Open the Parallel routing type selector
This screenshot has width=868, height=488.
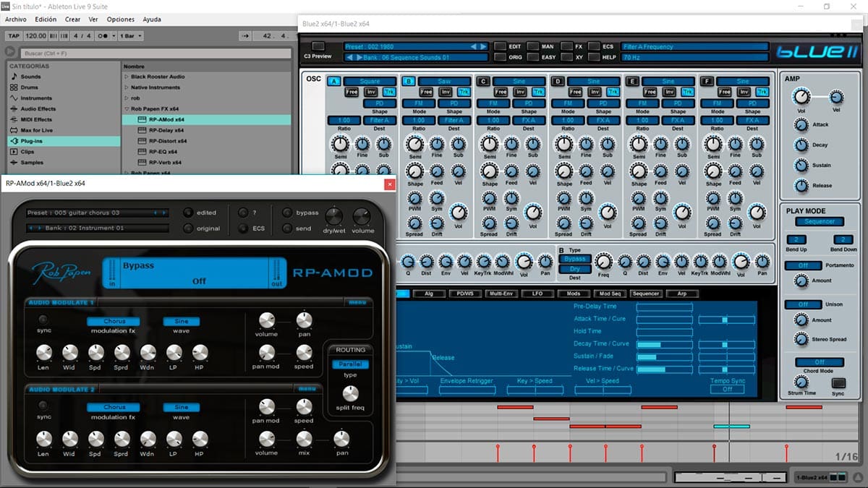[350, 364]
